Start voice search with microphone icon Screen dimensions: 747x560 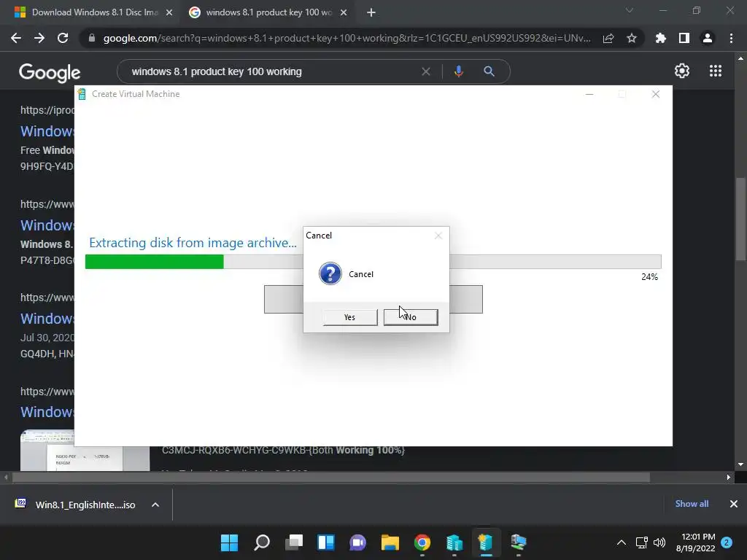pyautogui.click(x=458, y=71)
